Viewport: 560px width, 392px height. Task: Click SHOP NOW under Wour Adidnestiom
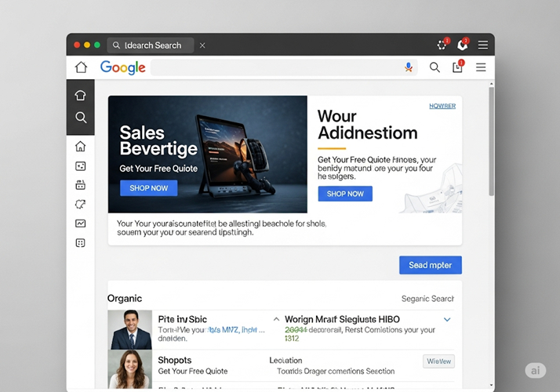pos(345,194)
